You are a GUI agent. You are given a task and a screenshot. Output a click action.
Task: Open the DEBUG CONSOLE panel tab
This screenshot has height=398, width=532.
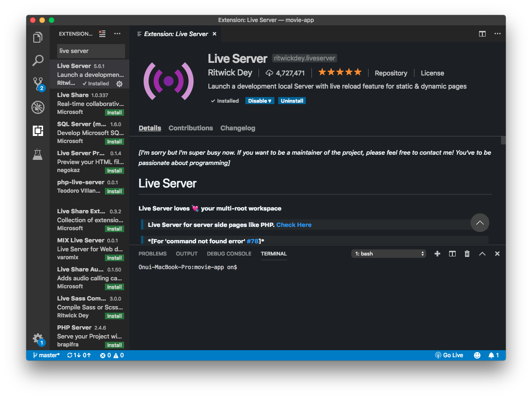229,254
